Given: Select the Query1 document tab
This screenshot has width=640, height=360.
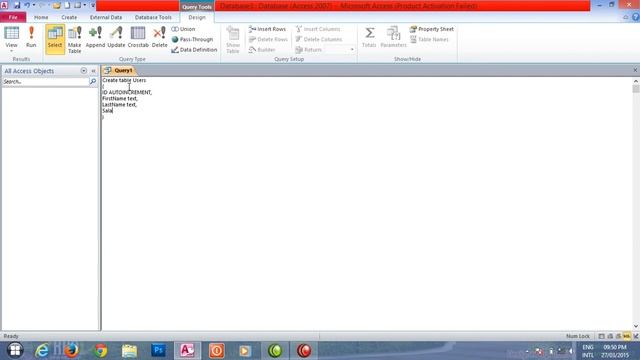Looking at the screenshot, I should (119, 70).
